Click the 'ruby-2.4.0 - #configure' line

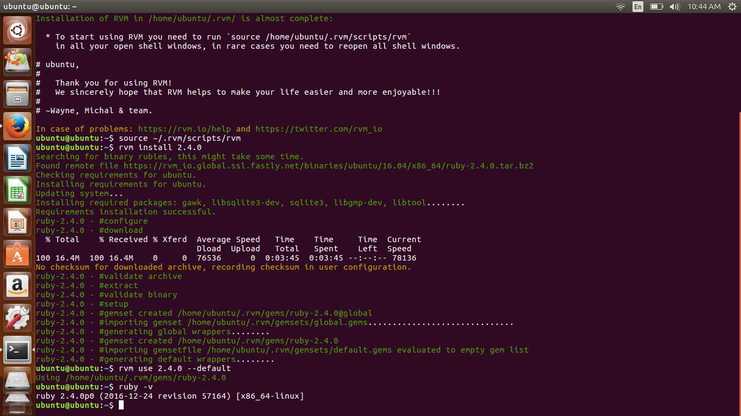[92, 221]
